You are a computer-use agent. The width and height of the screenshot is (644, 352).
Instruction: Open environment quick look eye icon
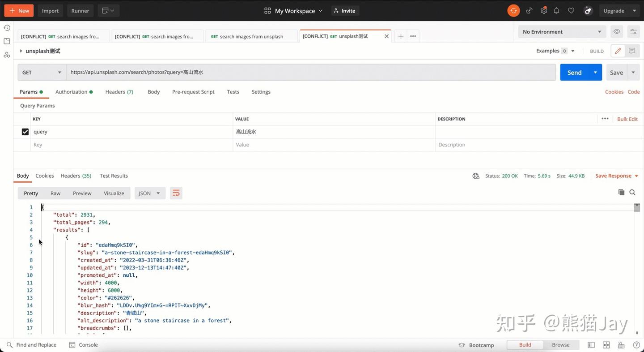617,32
